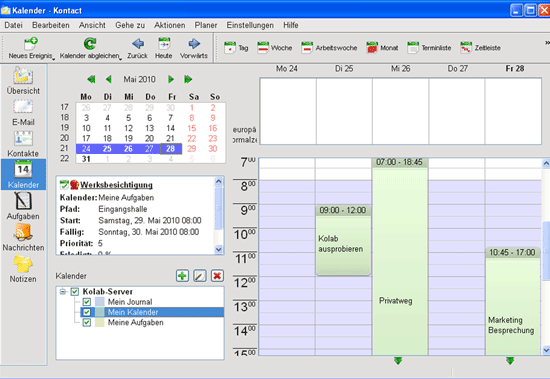Expand toolbar overflow chevron
This screenshot has width=550, height=379.
547,43
